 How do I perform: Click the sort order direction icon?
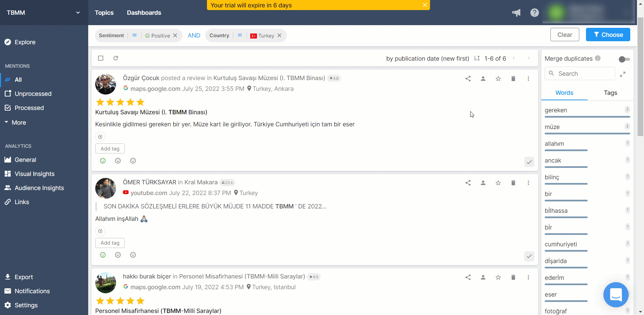click(x=477, y=58)
